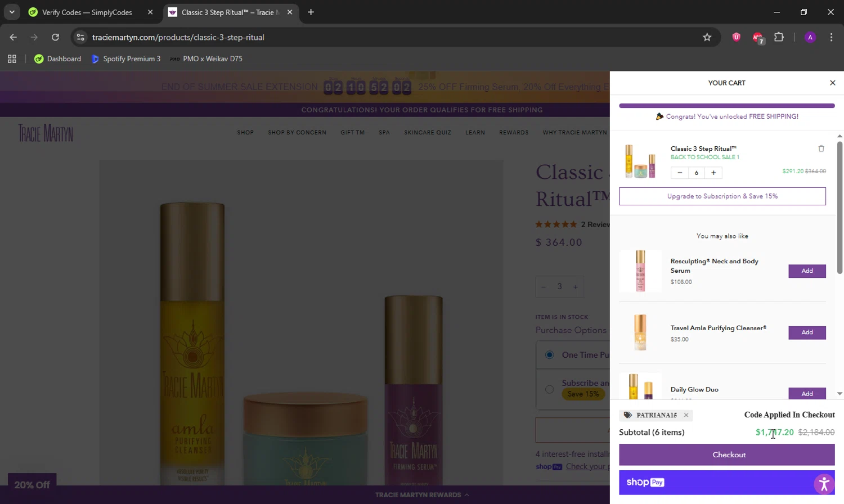The width and height of the screenshot is (844, 504).
Task: Go forward in browser history
Action: click(x=34, y=37)
